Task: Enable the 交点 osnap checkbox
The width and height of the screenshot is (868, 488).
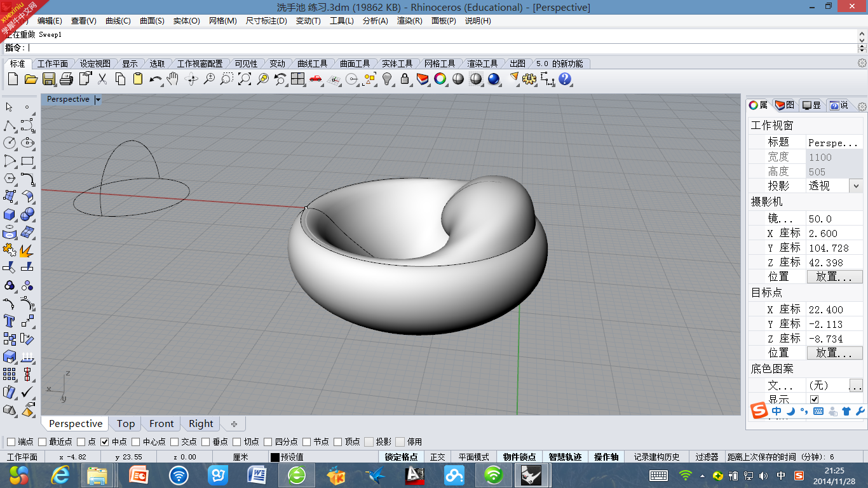Action: tap(175, 442)
